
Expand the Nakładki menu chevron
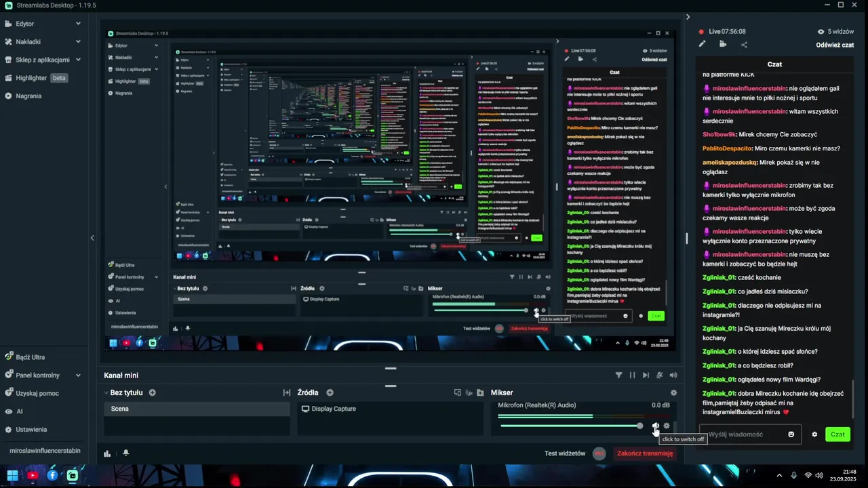pyautogui.click(x=78, y=42)
